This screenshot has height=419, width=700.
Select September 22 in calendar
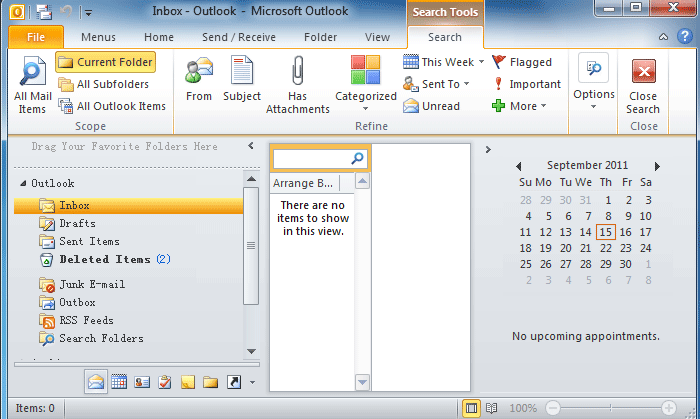605,248
